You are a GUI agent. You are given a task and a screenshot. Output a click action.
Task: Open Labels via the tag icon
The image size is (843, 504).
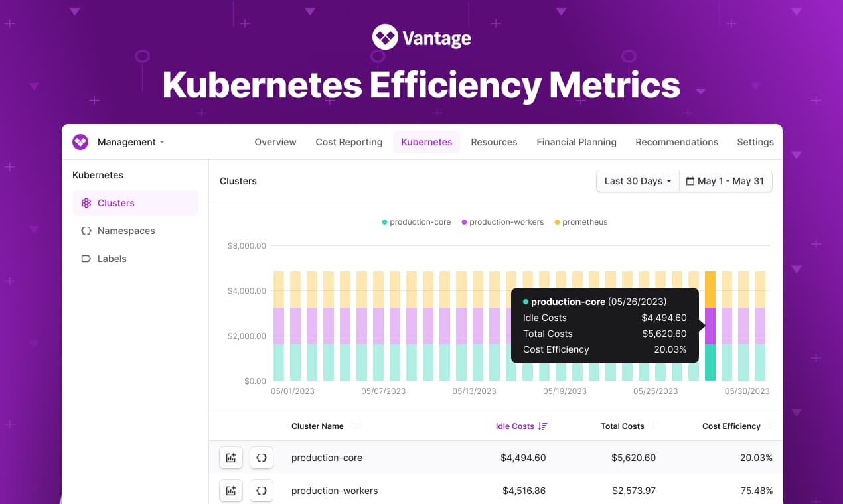pyautogui.click(x=86, y=259)
